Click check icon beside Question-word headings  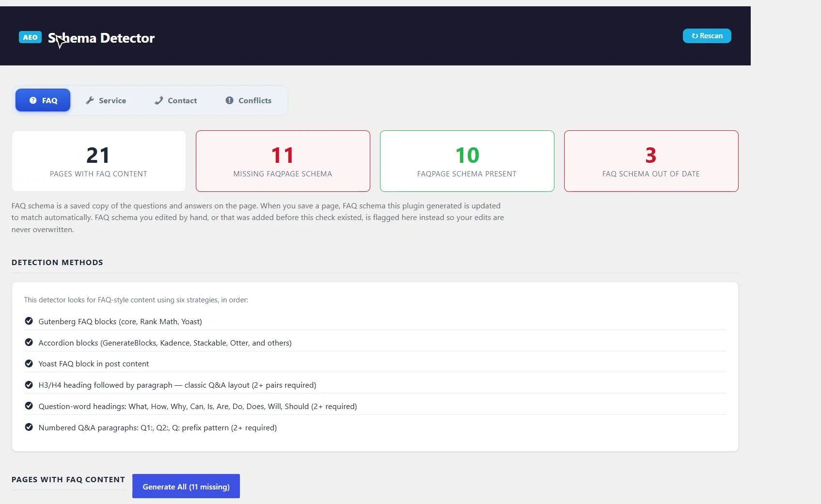coord(29,406)
